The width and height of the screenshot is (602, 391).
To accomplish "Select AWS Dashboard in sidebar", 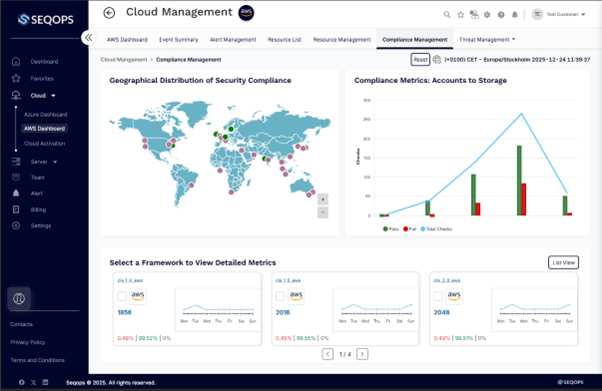I will click(x=45, y=128).
